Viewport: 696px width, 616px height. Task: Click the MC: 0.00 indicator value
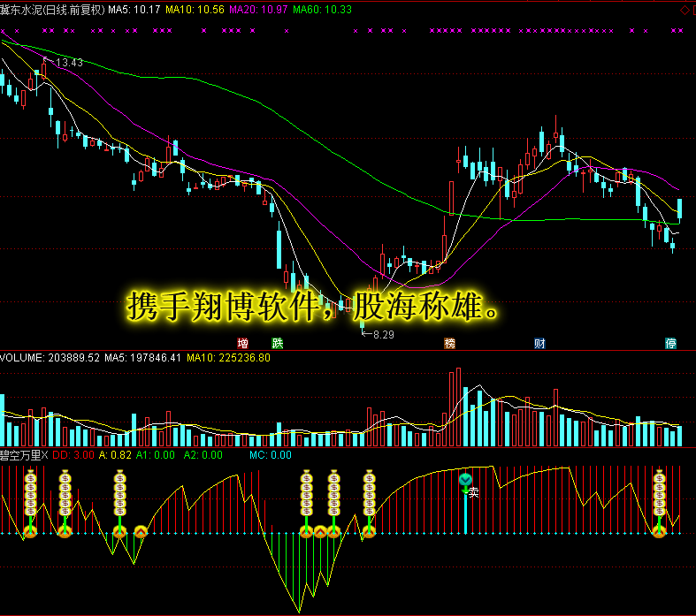point(271,455)
